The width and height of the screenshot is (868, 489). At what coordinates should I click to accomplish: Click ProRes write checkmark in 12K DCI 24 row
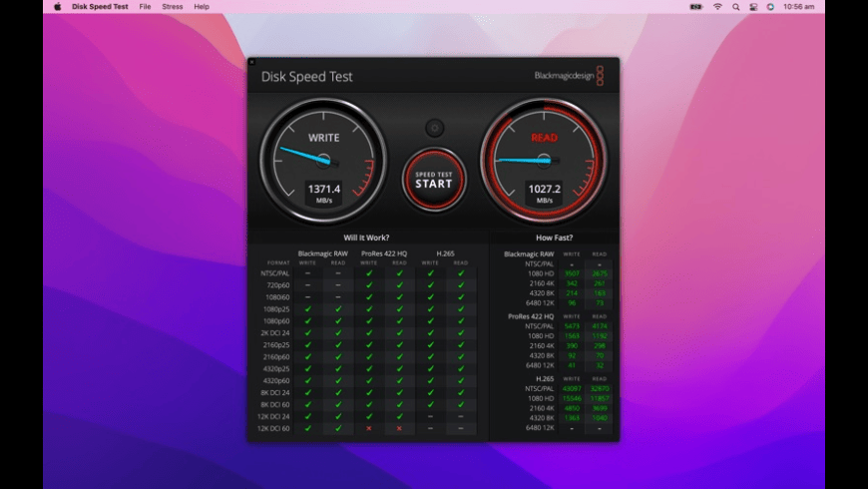(369, 416)
